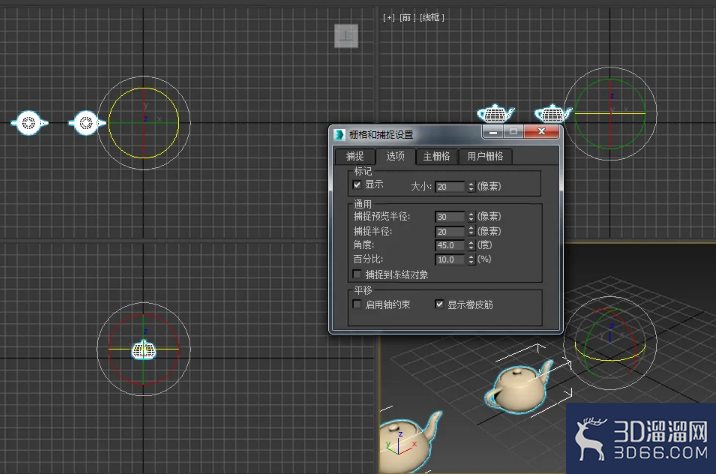Open the [+] viewport menu

coord(389,18)
